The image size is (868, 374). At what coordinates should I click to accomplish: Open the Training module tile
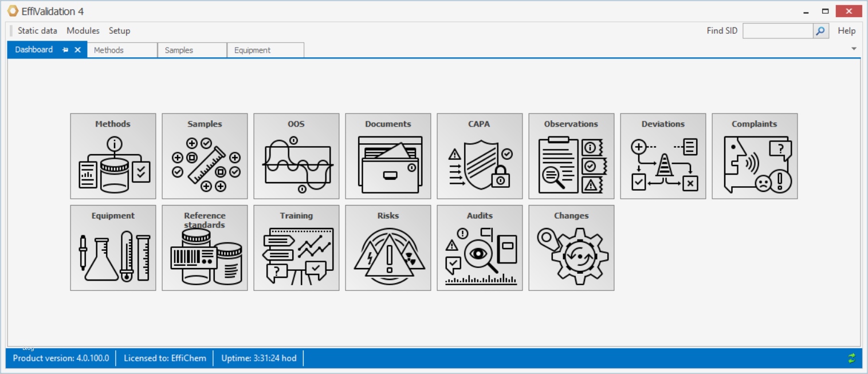[296, 247]
